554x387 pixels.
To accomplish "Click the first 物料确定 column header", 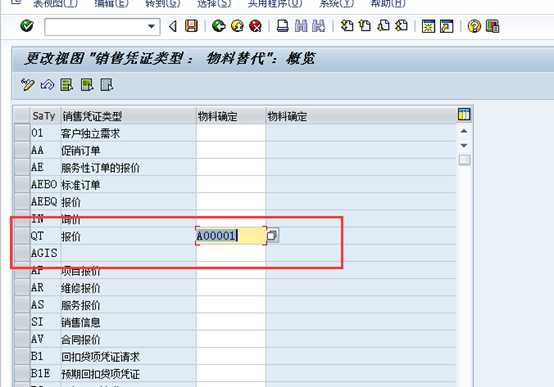I will (230, 116).
